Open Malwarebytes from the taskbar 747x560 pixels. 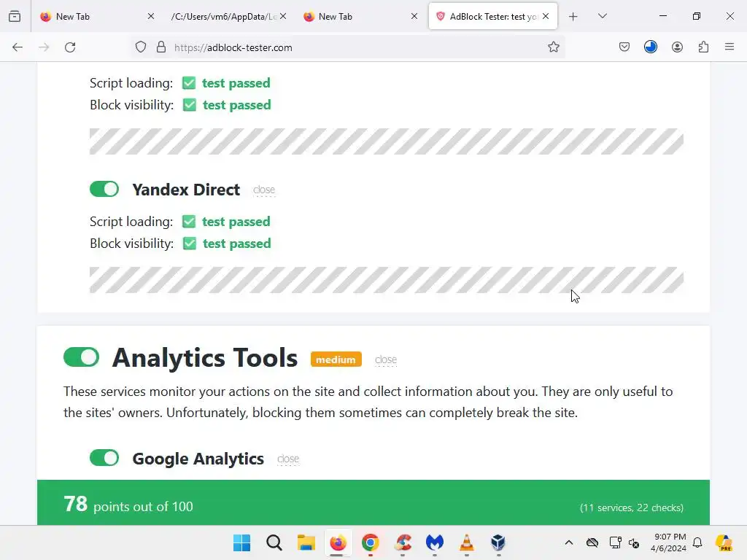click(435, 542)
